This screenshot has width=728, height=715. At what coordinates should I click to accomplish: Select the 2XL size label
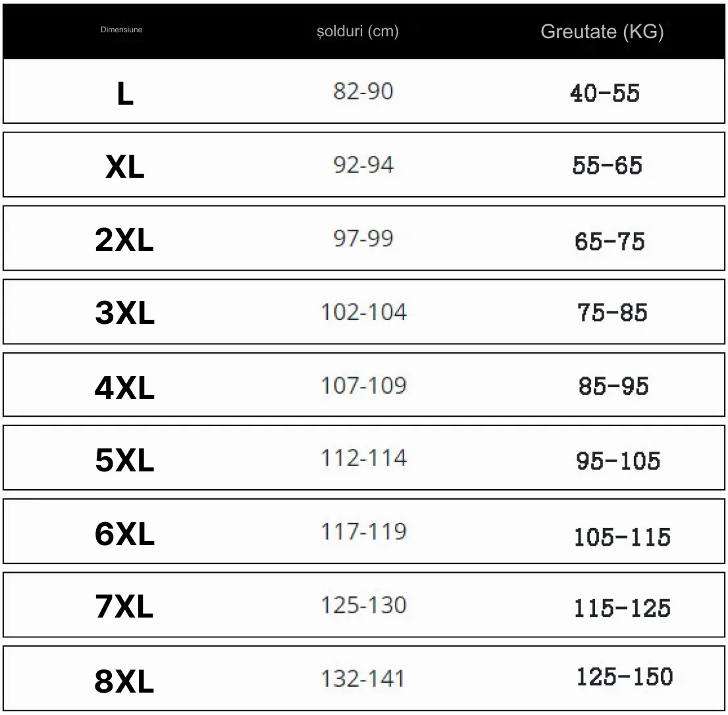[x=124, y=240]
